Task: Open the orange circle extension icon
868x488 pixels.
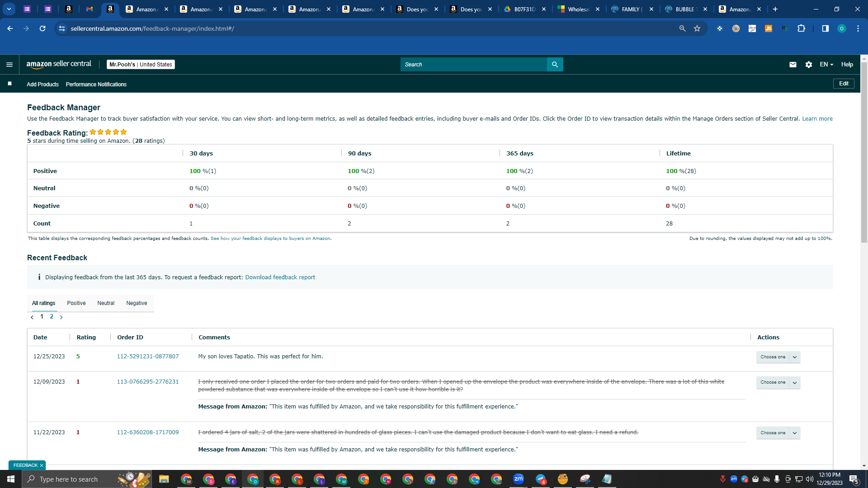Action: [736, 28]
